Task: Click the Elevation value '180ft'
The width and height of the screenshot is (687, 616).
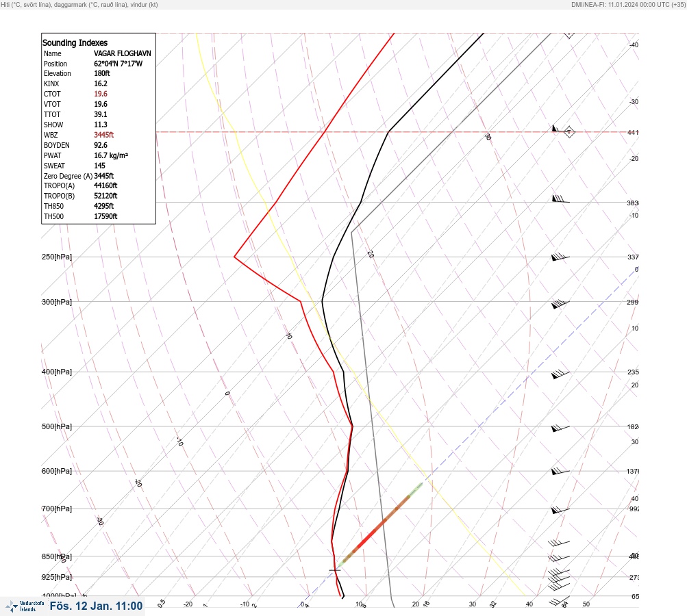Action: coord(101,73)
